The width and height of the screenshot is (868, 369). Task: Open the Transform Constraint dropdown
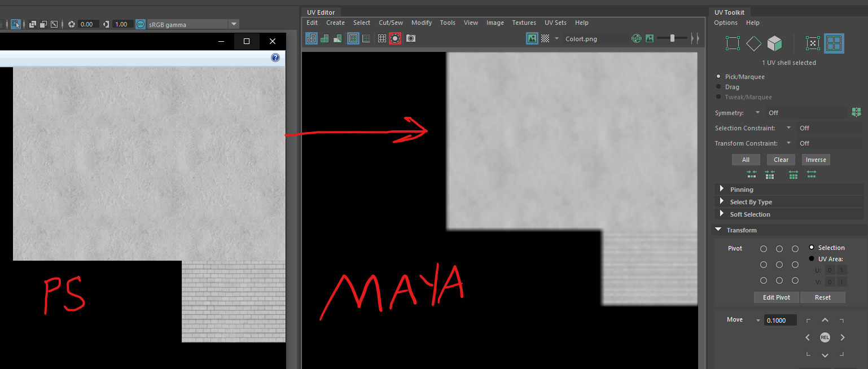[x=788, y=143]
